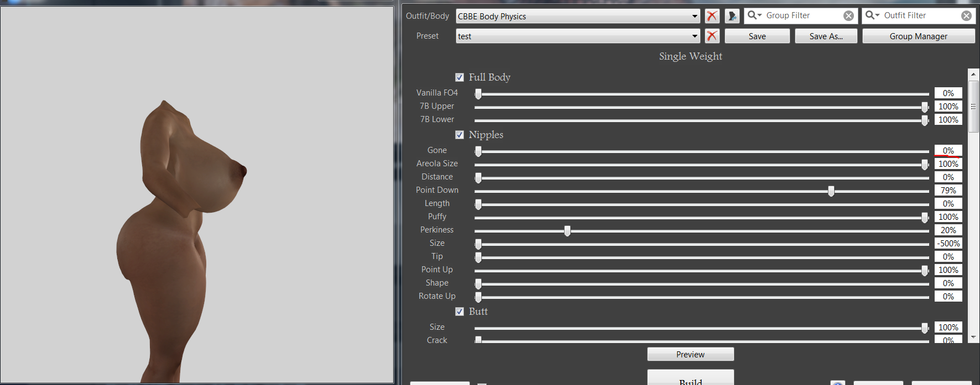Click the Areola Size label

(x=437, y=164)
